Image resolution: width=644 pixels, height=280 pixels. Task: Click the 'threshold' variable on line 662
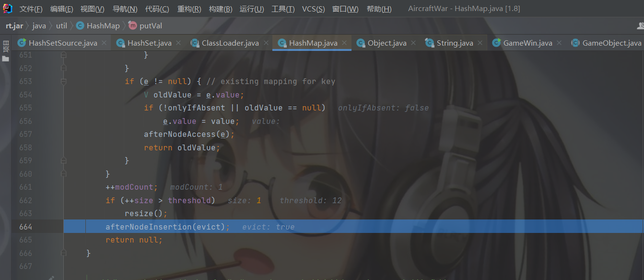tap(189, 200)
